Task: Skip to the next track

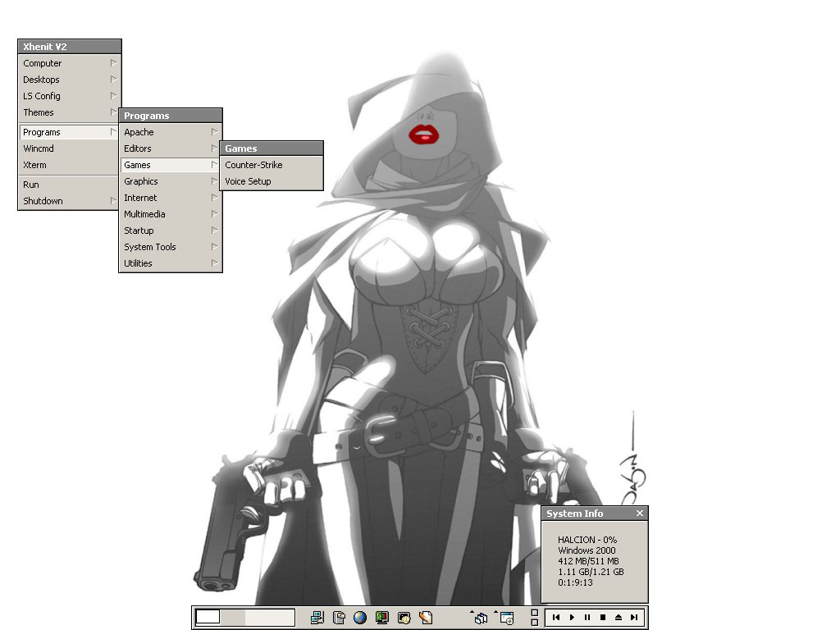Action: point(634,617)
